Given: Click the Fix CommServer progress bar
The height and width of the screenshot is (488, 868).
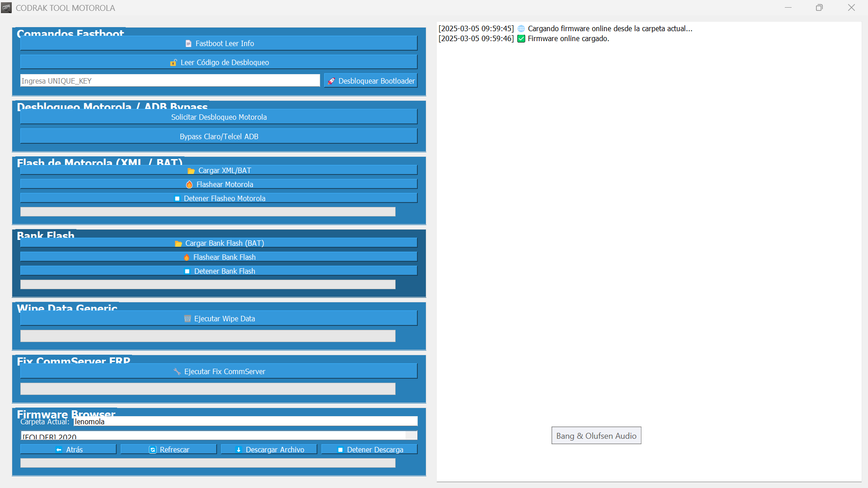Looking at the screenshot, I should [x=208, y=389].
